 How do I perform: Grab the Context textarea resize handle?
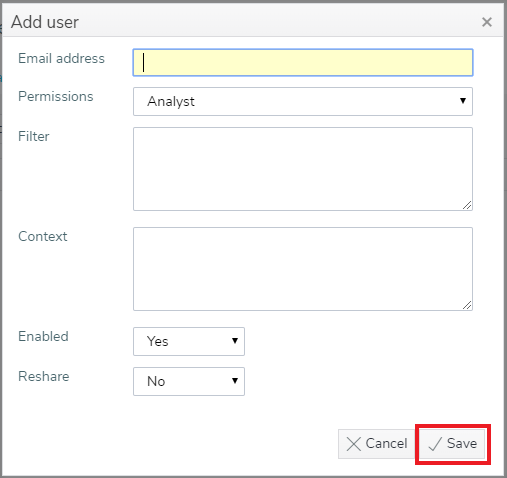pos(467,305)
